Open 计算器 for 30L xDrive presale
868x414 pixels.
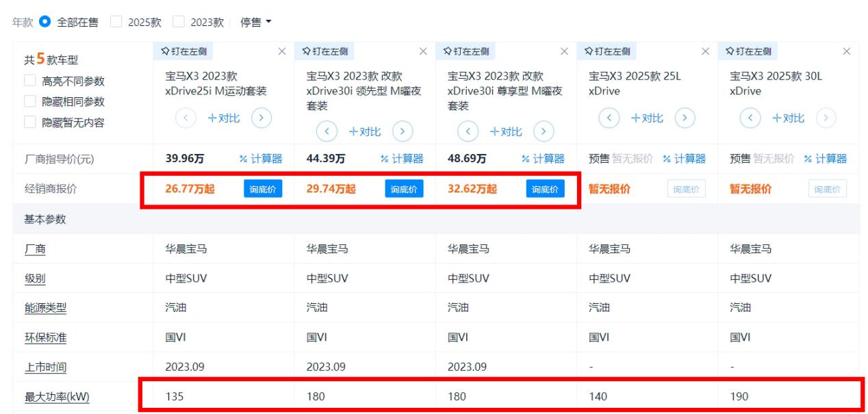click(826, 159)
